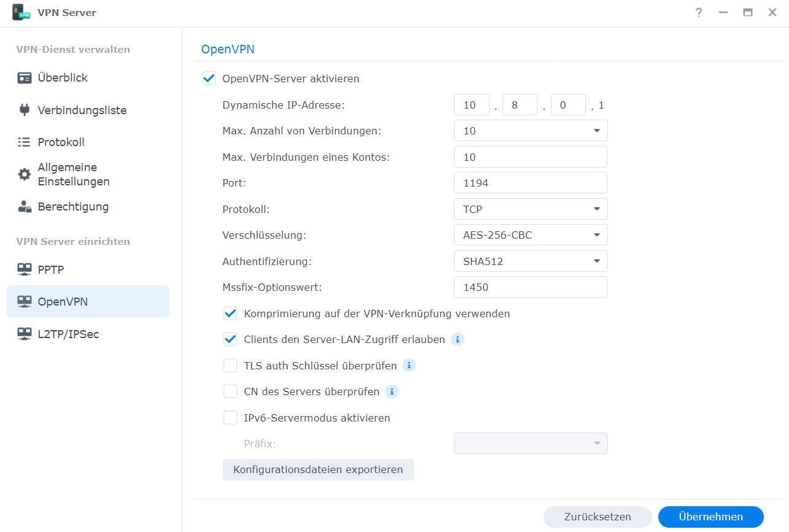Click the OpenVPN section heading
The image size is (789, 532).
point(228,50)
